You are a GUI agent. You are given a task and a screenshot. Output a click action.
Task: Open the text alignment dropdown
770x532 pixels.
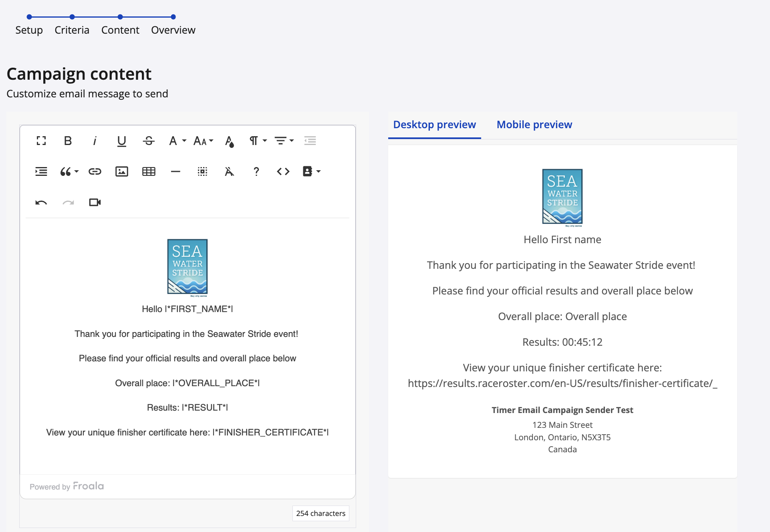pos(284,141)
